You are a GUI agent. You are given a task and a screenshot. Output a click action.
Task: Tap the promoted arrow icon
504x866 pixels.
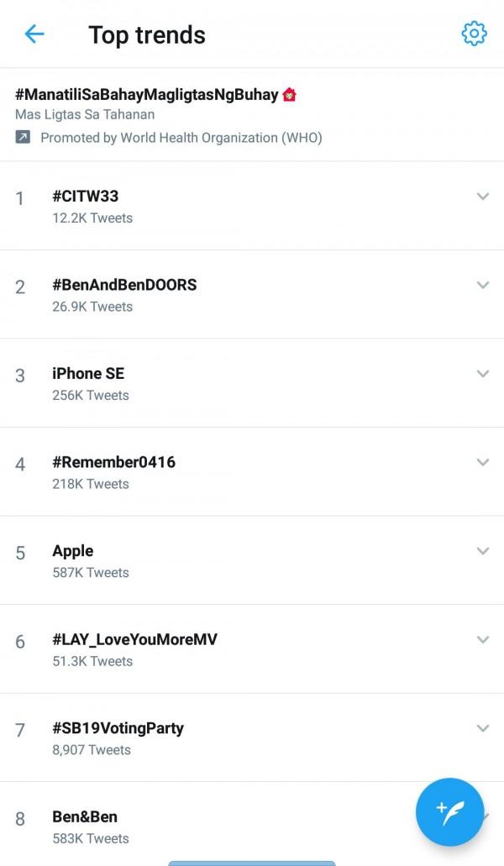[x=24, y=137]
